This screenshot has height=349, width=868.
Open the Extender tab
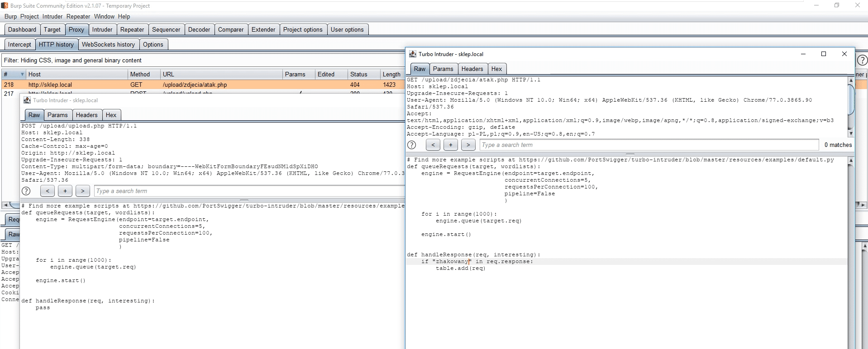[263, 29]
